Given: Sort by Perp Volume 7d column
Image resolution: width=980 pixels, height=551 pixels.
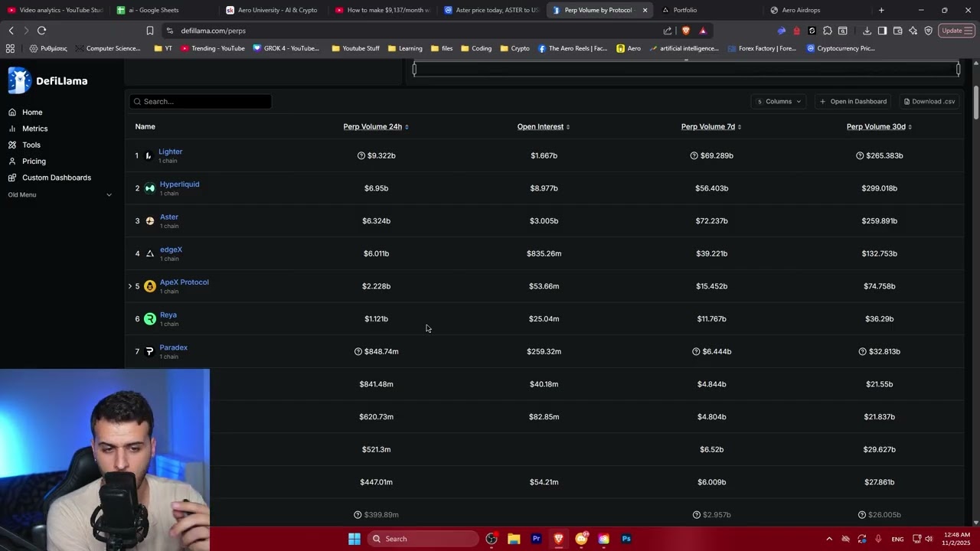Looking at the screenshot, I should (711, 126).
